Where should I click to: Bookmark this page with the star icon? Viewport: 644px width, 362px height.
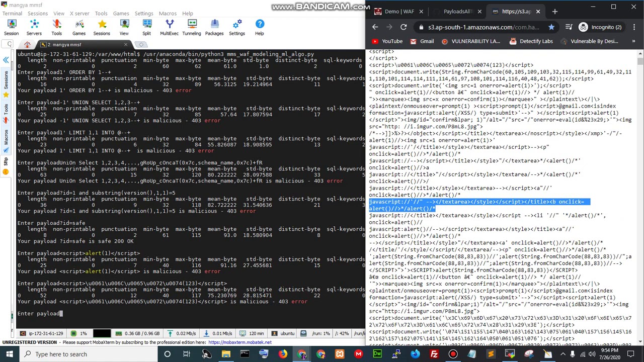click(x=551, y=27)
